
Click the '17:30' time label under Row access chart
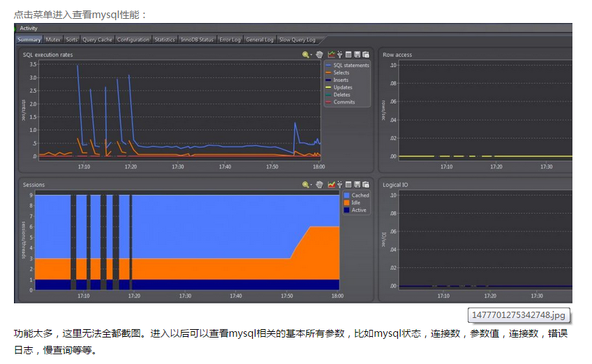click(x=547, y=167)
